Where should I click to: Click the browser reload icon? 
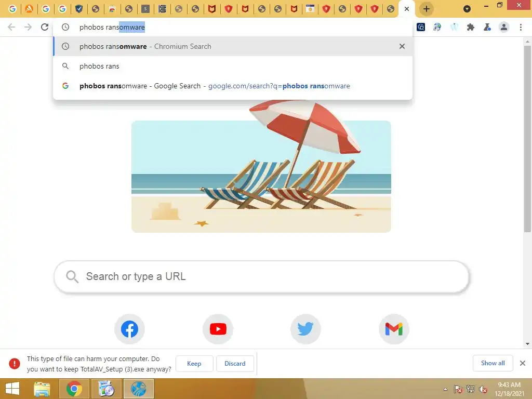45,27
